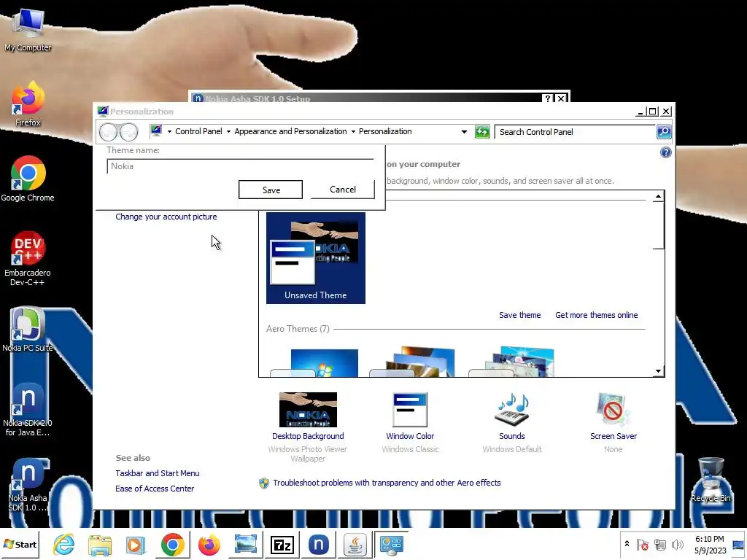Open address bar history dropdown

click(x=464, y=132)
